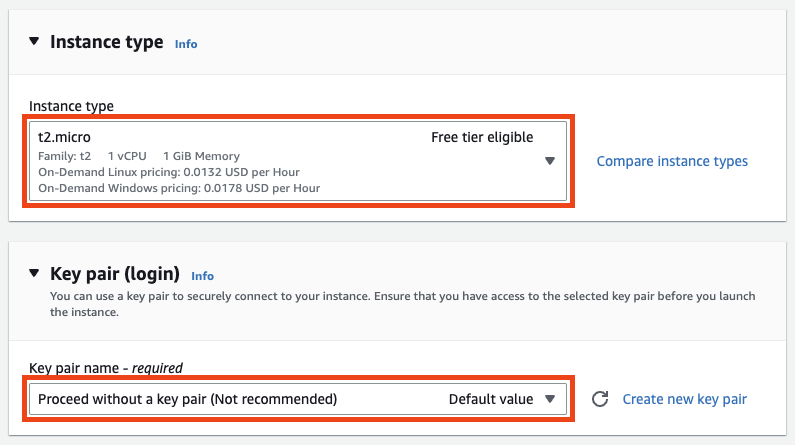
Task: Click the On-Demand Linux pricing line
Action: [x=169, y=172]
